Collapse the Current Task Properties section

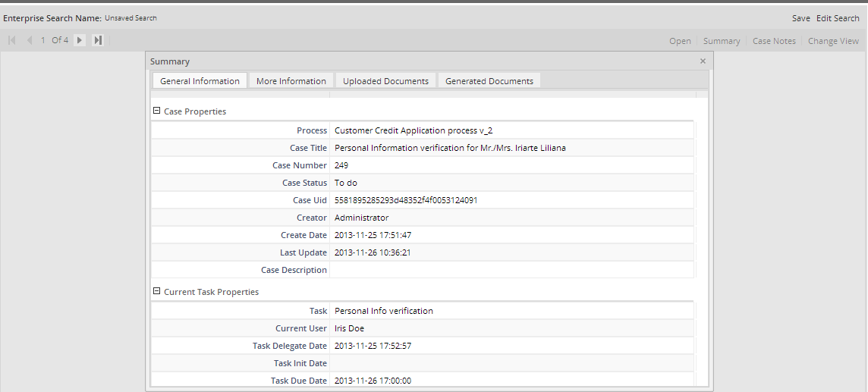tap(157, 291)
